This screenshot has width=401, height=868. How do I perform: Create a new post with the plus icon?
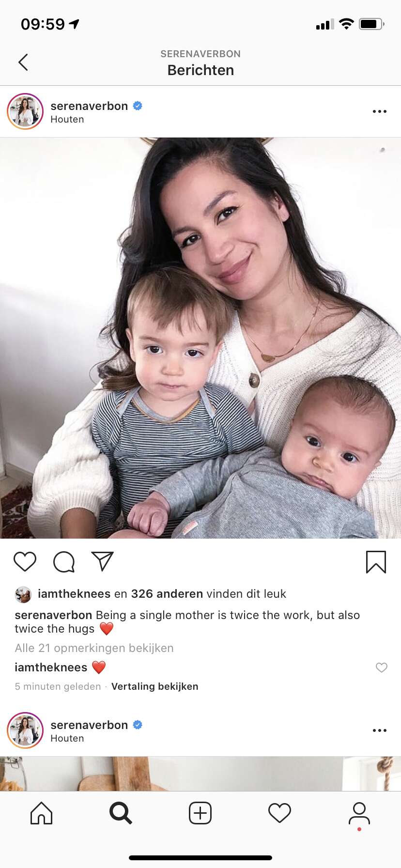click(x=200, y=813)
